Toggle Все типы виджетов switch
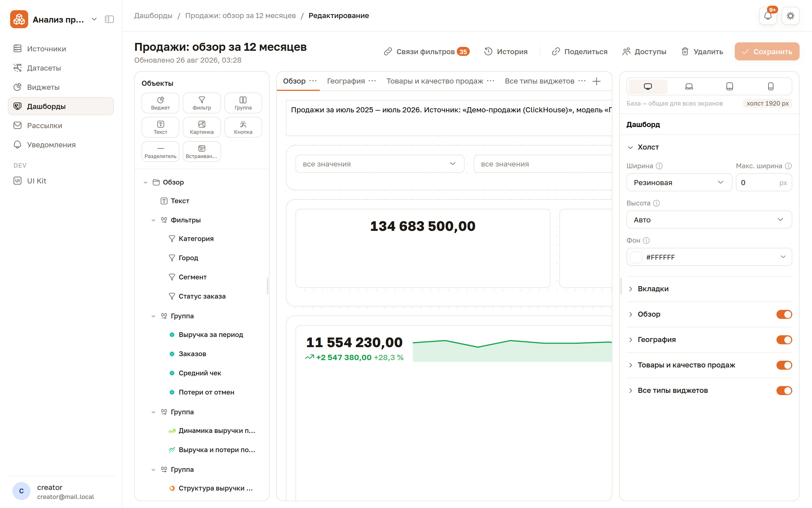The height and width of the screenshot is (508, 812). coord(784,390)
